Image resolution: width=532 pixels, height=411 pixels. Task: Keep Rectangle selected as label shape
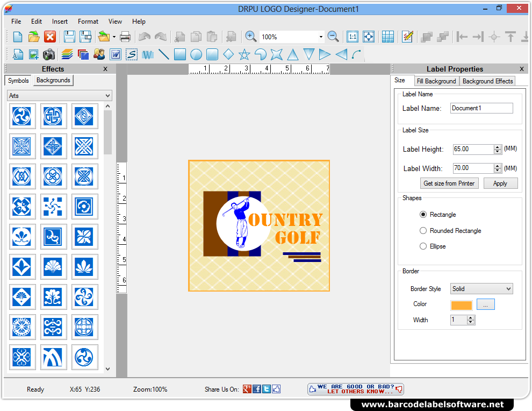(424, 214)
